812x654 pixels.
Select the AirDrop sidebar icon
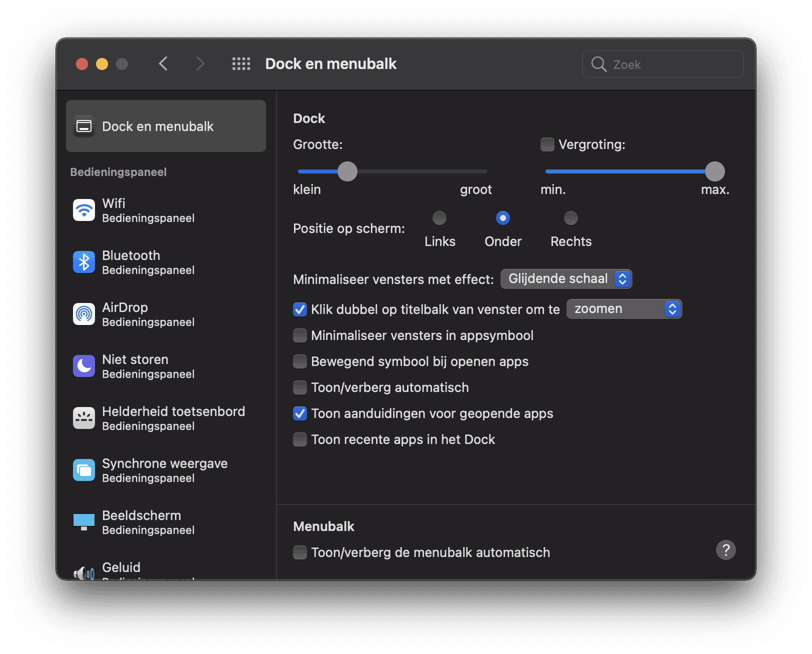click(x=83, y=314)
